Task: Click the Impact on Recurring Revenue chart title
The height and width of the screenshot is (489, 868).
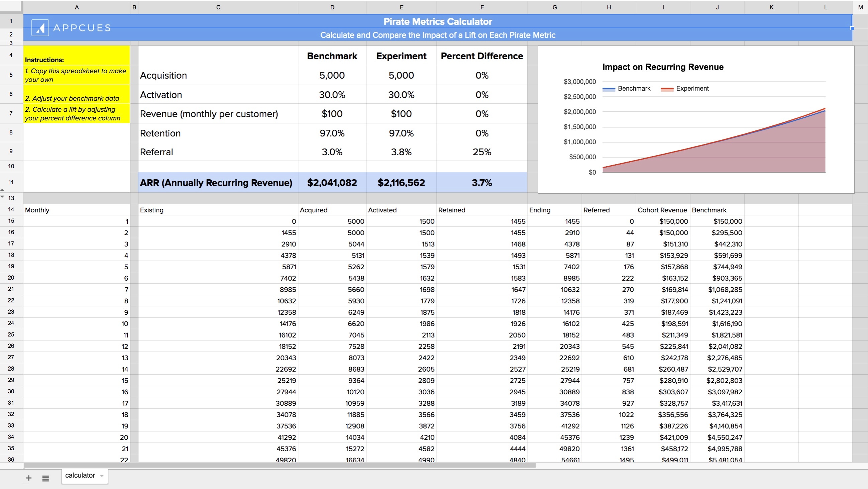Action: click(663, 67)
